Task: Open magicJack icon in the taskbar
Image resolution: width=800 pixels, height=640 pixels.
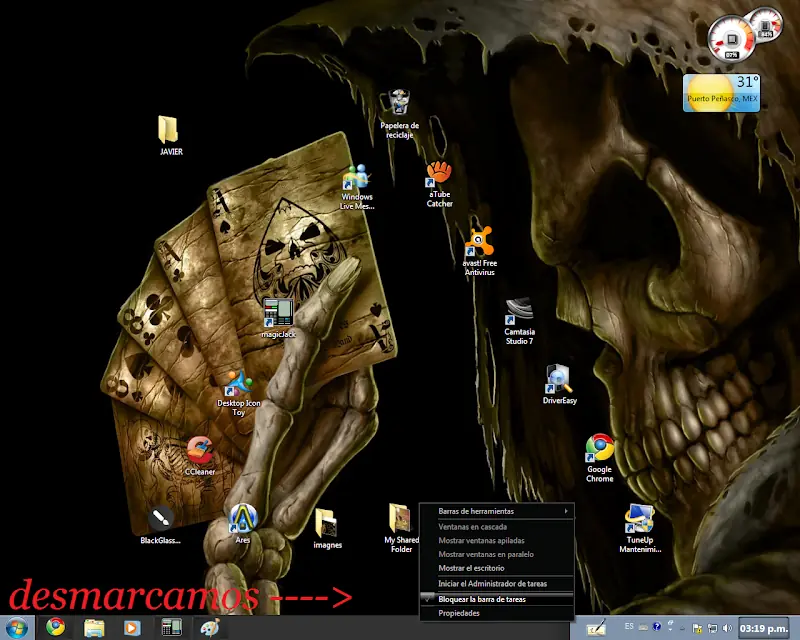Action: point(171,627)
